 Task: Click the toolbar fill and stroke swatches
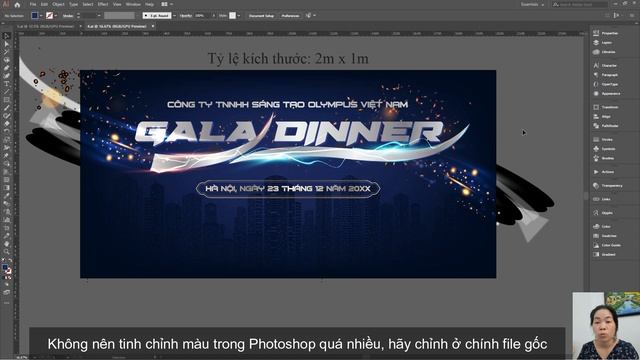7,268
